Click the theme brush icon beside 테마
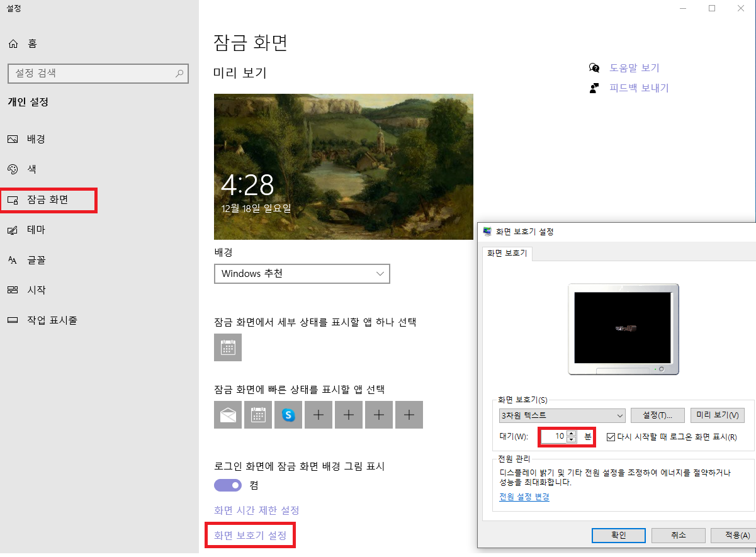Screen dimensions: 756x557 (x=13, y=230)
